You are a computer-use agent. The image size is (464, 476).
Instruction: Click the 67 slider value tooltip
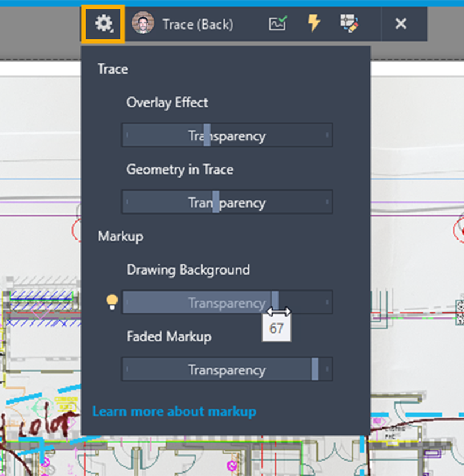click(x=276, y=329)
